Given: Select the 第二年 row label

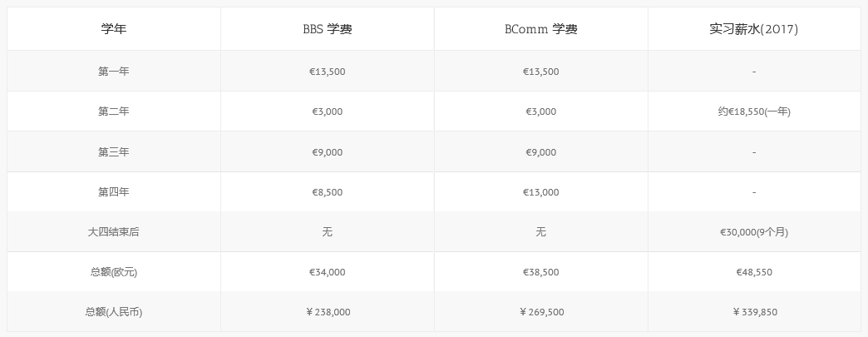Looking at the screenshot, I should pos(113,112).
